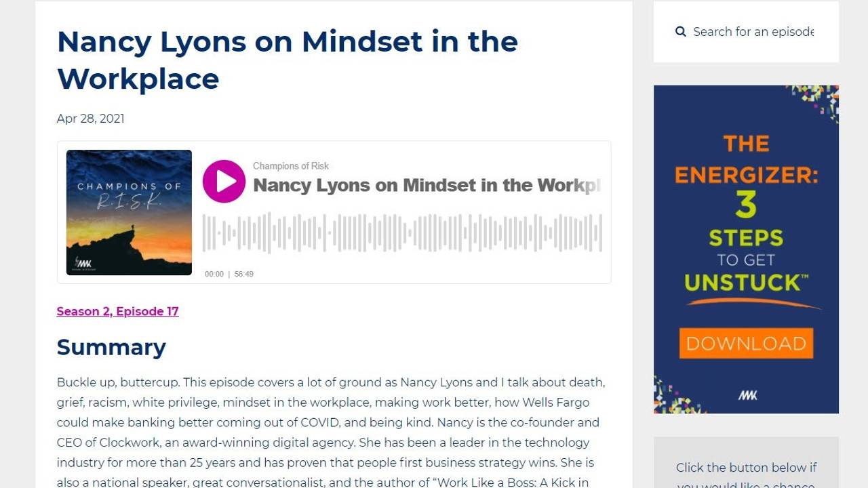Click the Apr 28, 2021 publication date

tap(90, 119)
